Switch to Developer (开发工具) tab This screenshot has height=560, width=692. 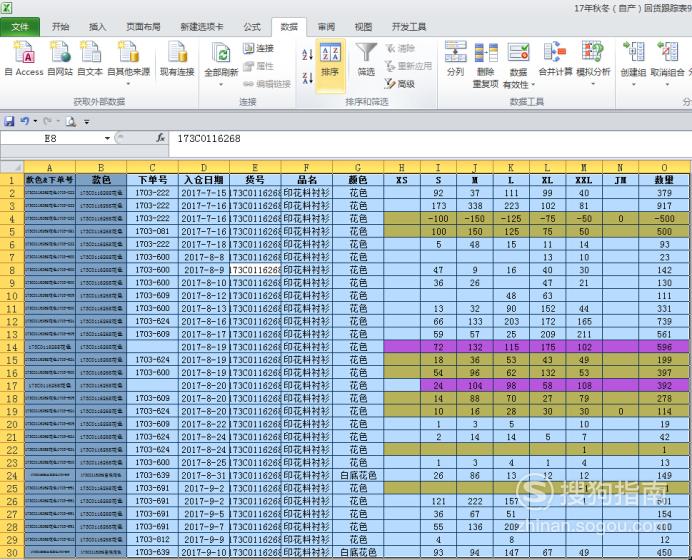coord(409,27)
